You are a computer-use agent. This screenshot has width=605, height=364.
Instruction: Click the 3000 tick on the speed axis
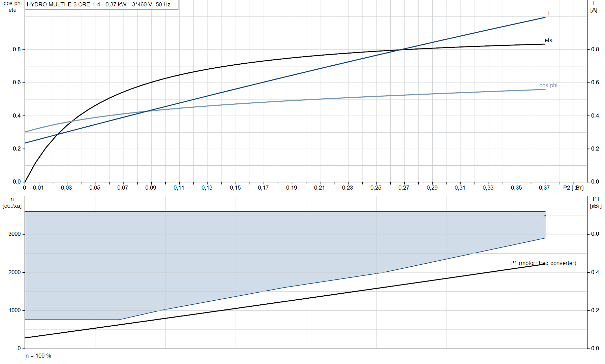(14, 234)
